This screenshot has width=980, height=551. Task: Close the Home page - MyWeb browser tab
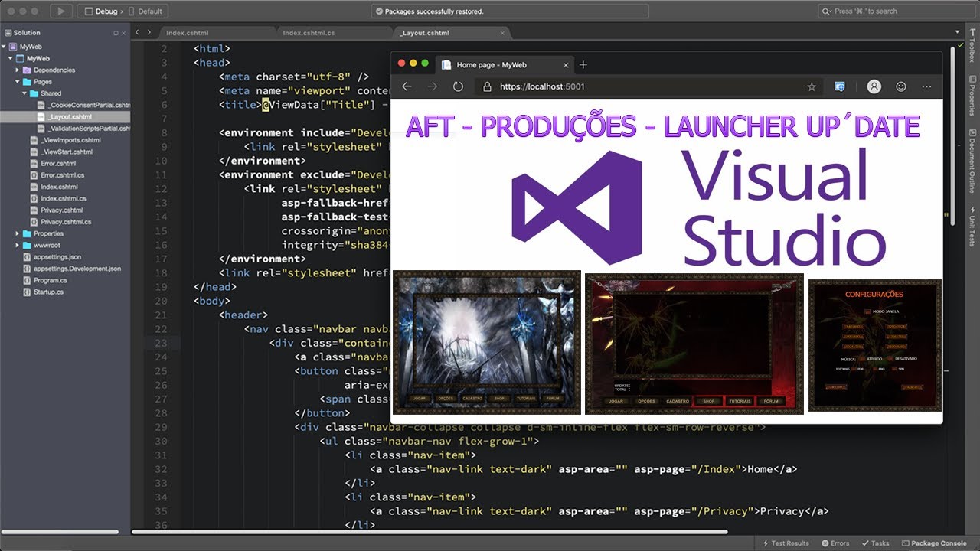point(566,65)
